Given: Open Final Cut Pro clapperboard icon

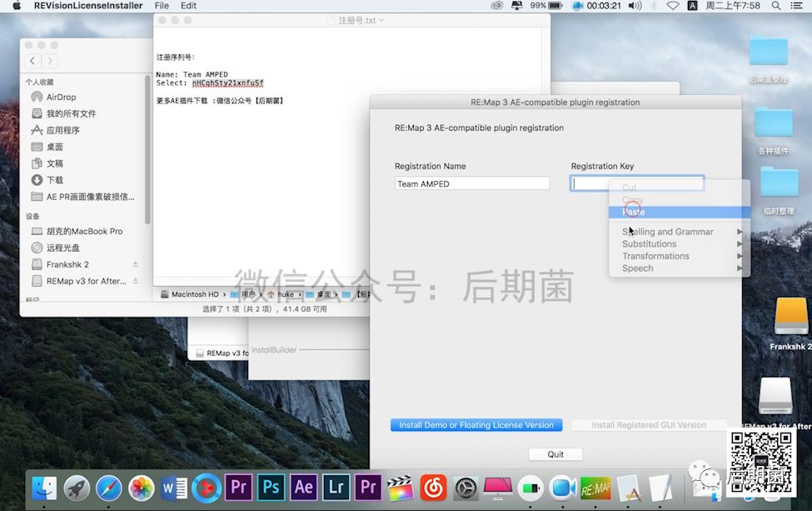Looking at the screenshot, I should pos(401,488).
